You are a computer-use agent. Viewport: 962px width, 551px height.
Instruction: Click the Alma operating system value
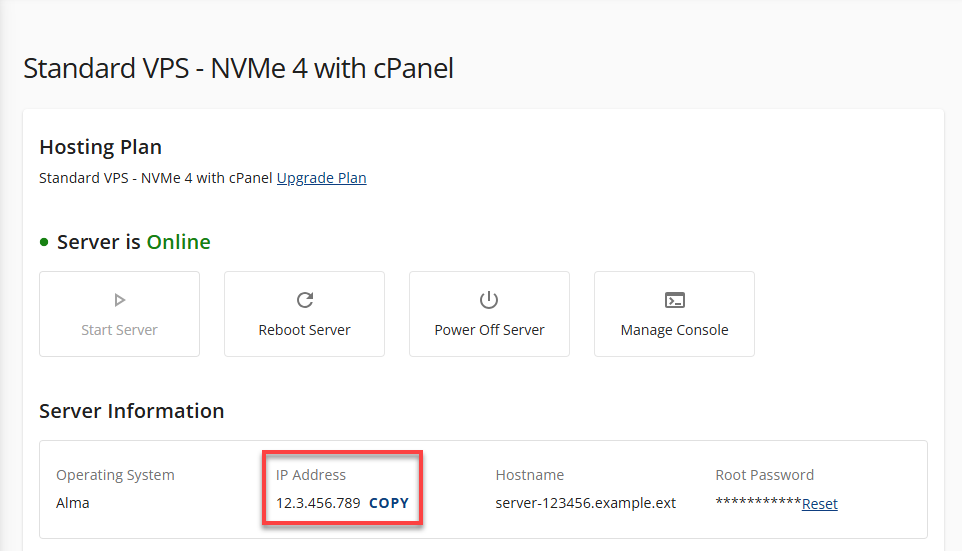coord(72,503)
